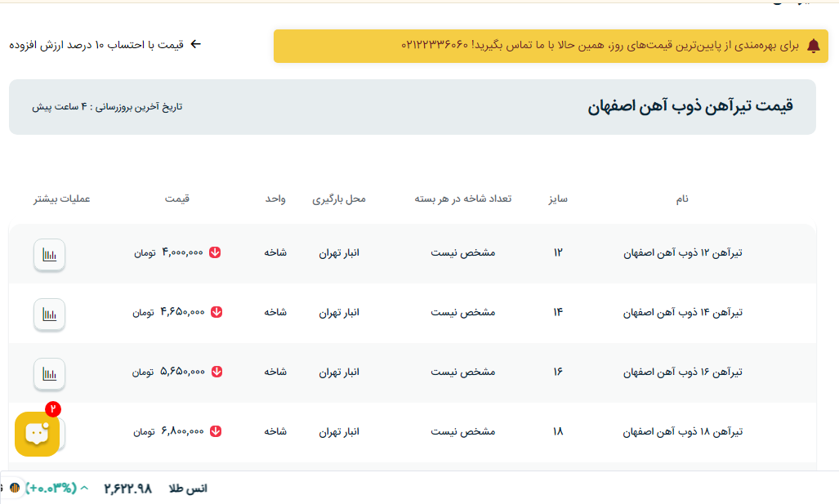839x504 pixels.
Task: Open تیرآهن ۱۲ ذوب آهن اصفهان product
Action: click(682, 253)
